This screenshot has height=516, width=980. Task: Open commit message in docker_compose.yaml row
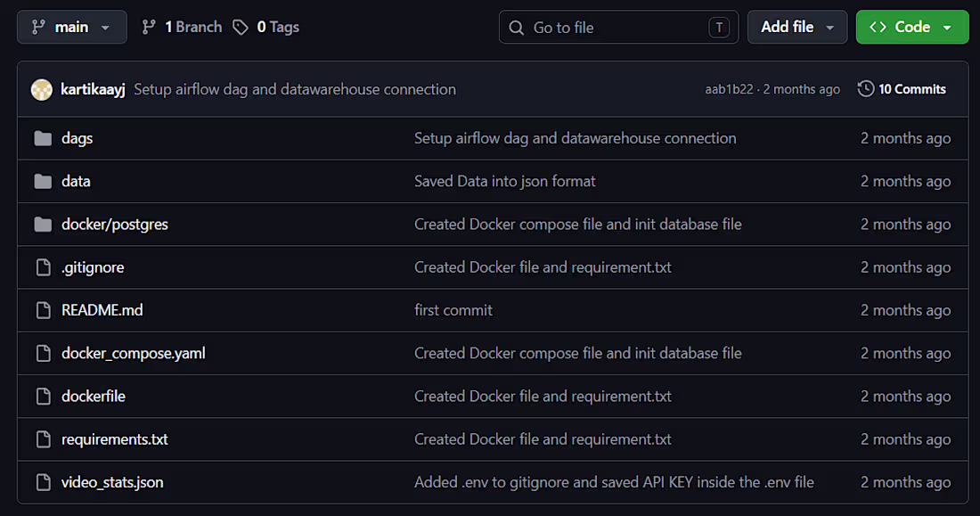coord(578,354)
